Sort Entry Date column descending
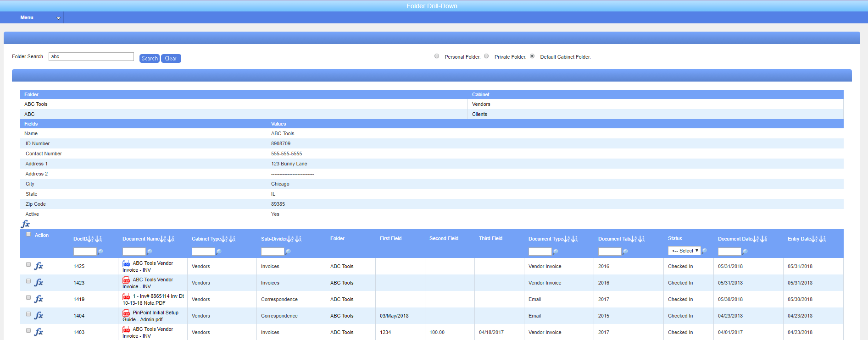868x340 pixels. click(x=823, y=239)
